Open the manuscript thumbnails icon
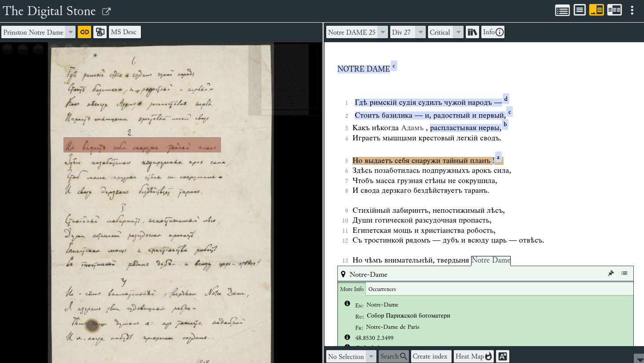The width and height of the screenshot is (644, 363). (x=100, y=32)
